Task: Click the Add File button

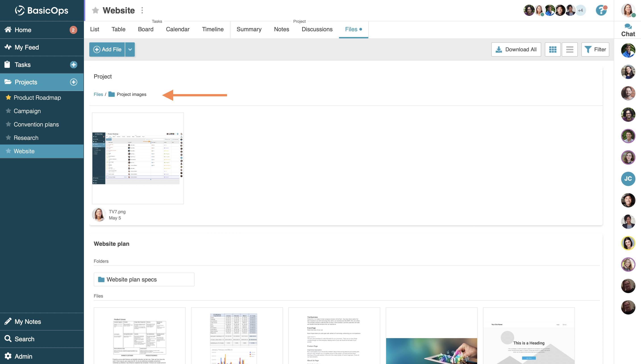Action: click(x=107, y=50)
